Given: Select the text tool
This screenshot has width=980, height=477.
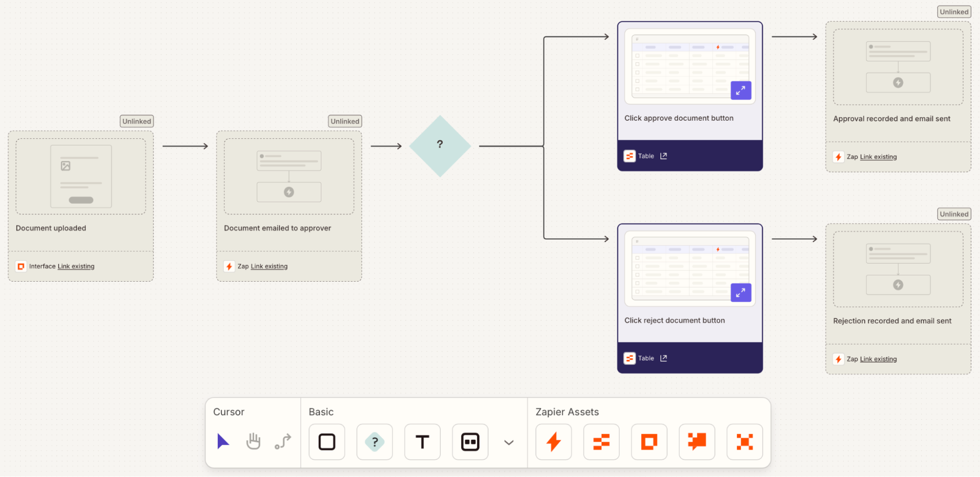Looking at the screenshot, I should pos(422,441).
